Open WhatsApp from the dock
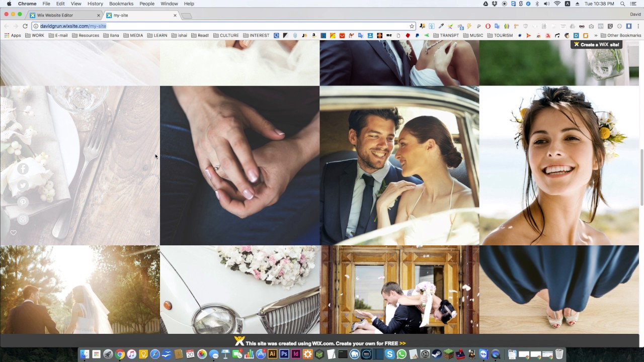The height and width of the screenshot is (362, 644). click(x=401, y=354)
